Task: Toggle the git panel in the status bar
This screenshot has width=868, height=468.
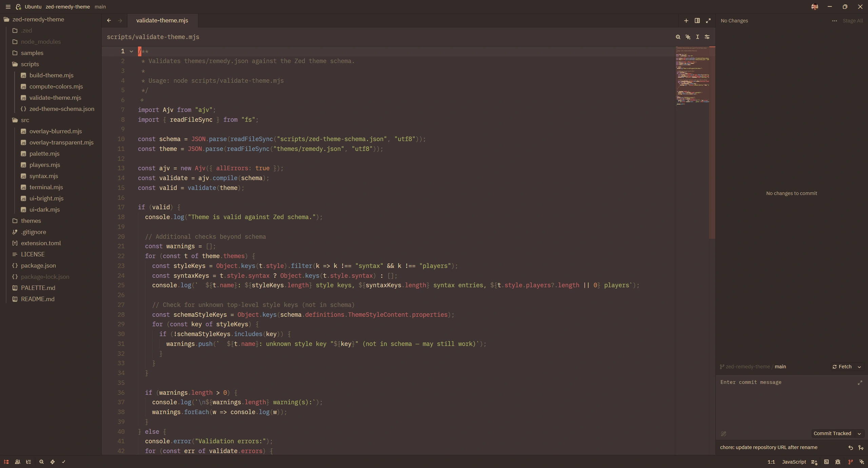Action: (850, 462)
